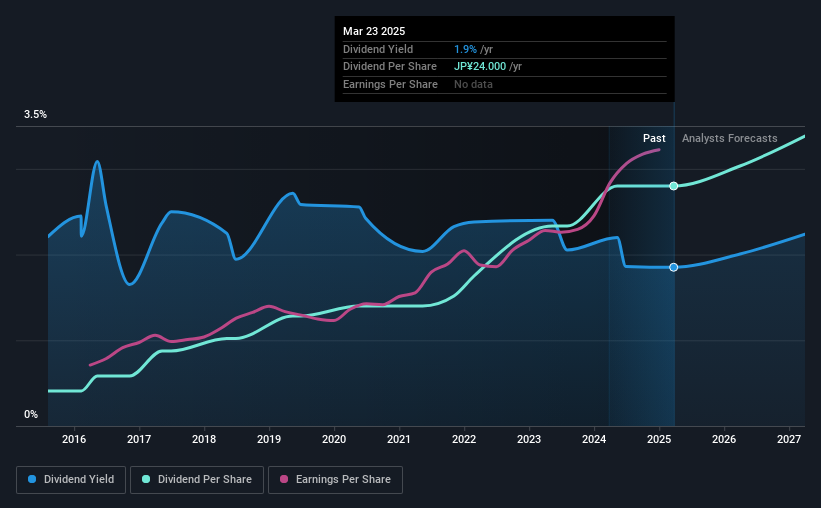Select the teal dividend per share data point

(x=674, y=186)
